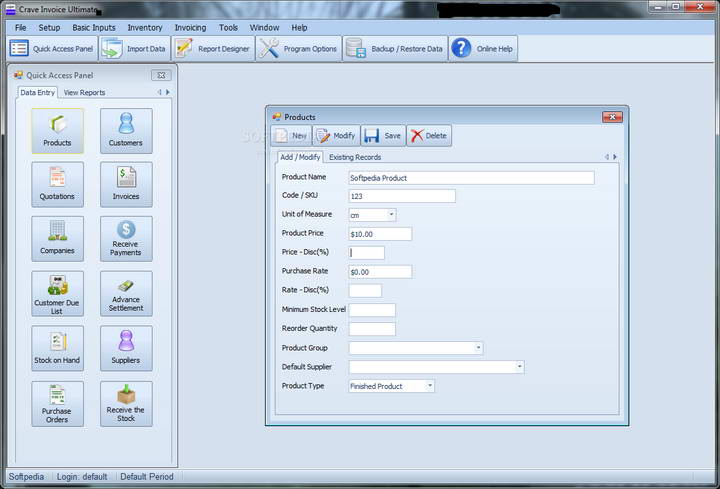This screenshot has width=720, height=489.
Task: Click Products window tab scroll right arrow
Action: pos(615,157)
